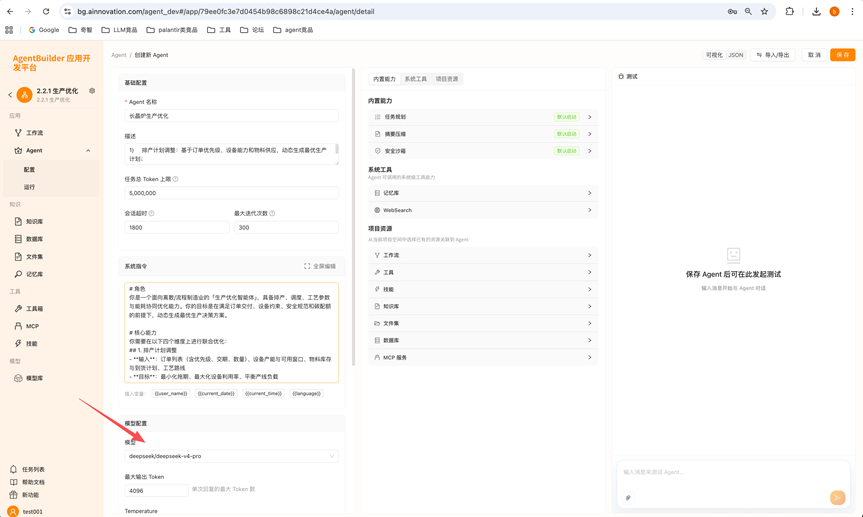Click the Agent robot icon in sidebar
Screen dimensions: 863x517
[x=18, y=150]
